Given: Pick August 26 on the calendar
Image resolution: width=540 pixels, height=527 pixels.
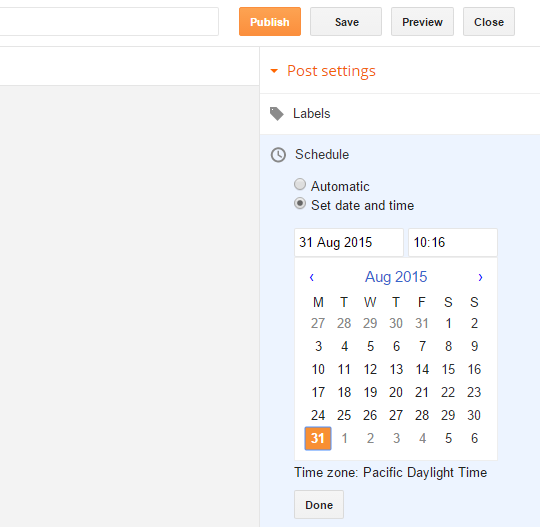Looking at the screenshot, I should [370, 415].
